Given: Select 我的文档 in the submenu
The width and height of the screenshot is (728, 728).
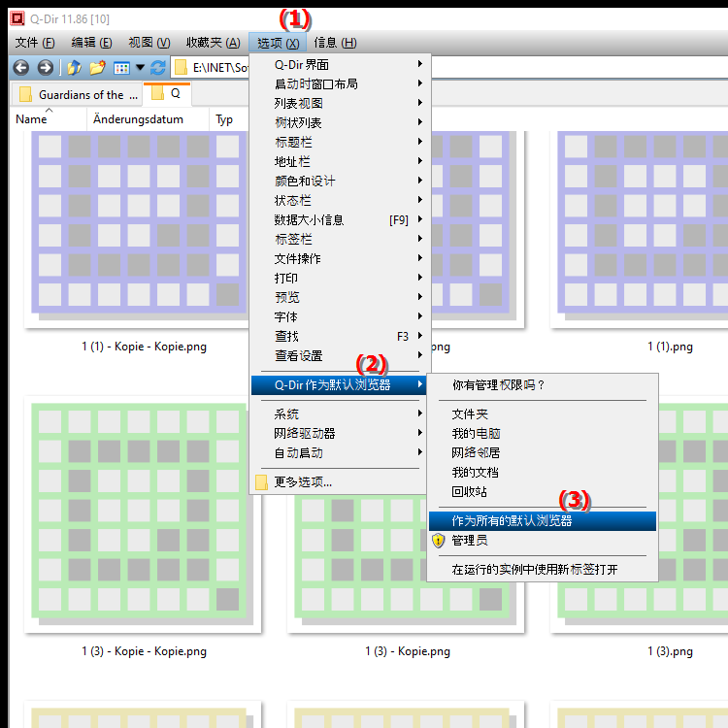Looking at the screenshot, I should tap(543, 472).
